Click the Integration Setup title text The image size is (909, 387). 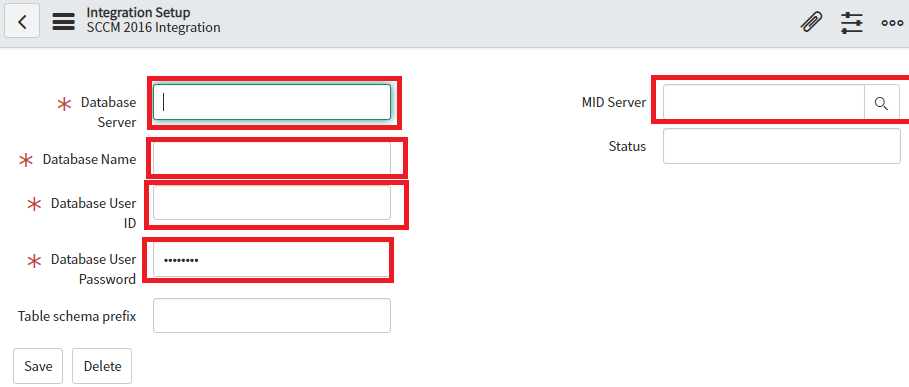click(138, 12)
